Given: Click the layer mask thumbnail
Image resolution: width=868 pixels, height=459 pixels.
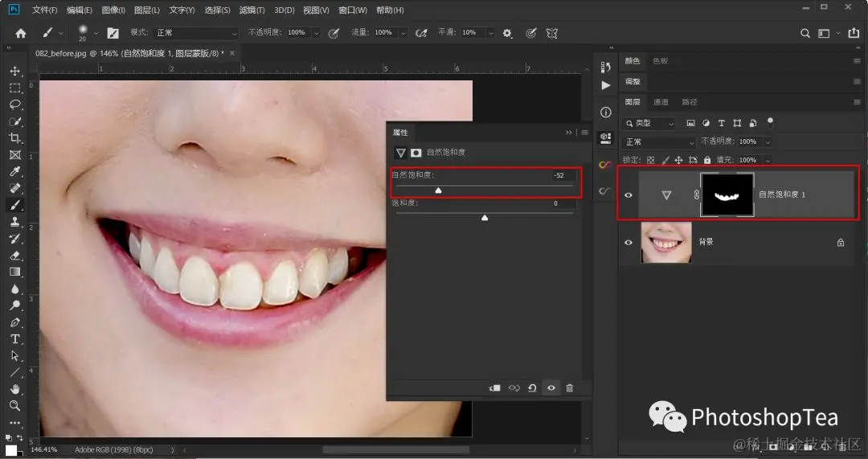Looking at the screenshot, I should [x=727, y=195].
